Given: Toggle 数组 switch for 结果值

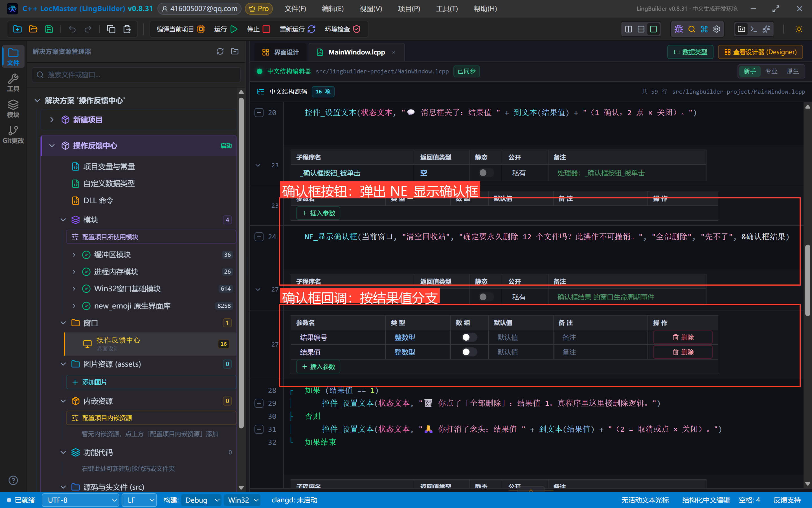Looking at the screenshot, I should click(469, 352).
